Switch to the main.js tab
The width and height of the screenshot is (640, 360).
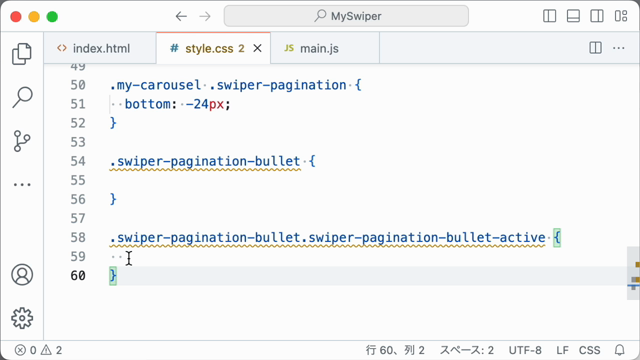click(325, 48)
